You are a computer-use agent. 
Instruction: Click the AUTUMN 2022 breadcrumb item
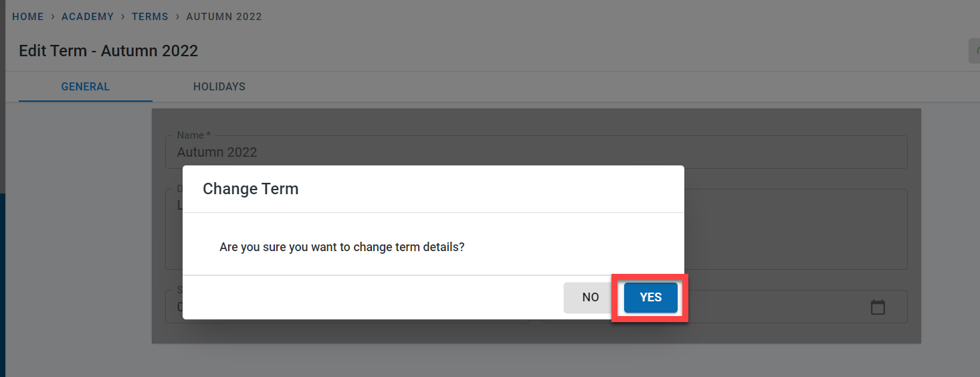(x=224, y=17)
